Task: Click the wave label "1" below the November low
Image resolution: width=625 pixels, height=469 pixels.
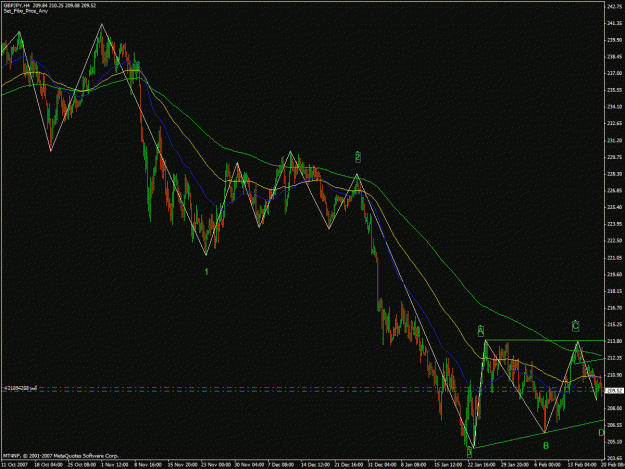Action: tap(206, 272)
